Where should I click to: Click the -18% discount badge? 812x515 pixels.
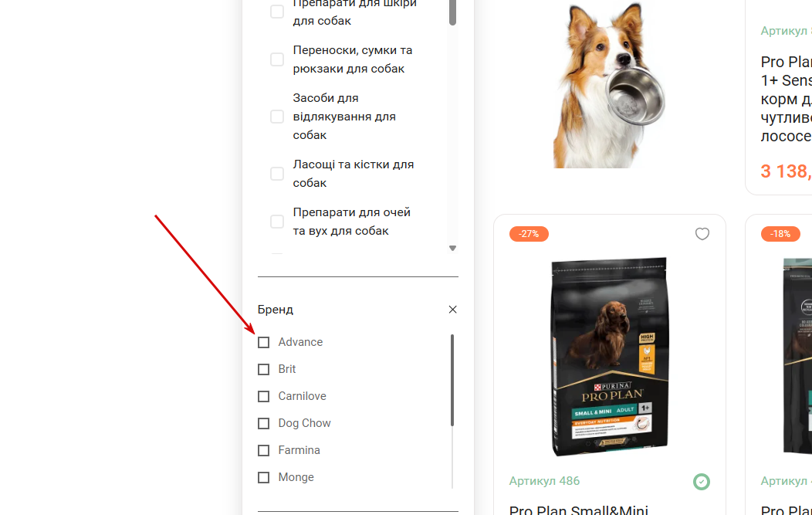pyautogui.click(x=780, y=234)
